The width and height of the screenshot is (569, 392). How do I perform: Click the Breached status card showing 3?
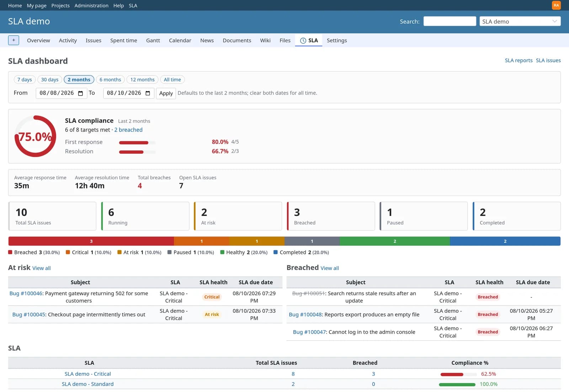click(x=331, y=216)
